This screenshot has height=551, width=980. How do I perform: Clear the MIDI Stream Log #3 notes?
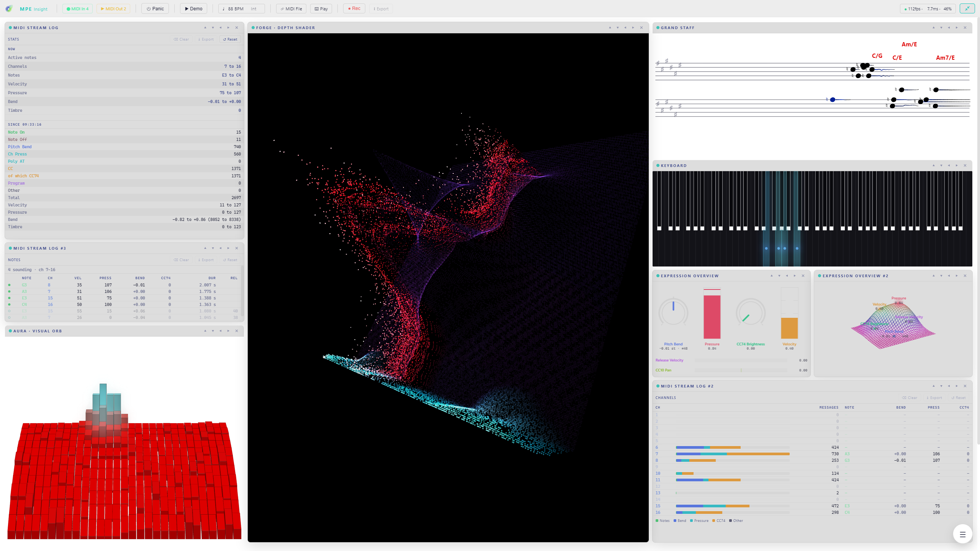[181, 260]
